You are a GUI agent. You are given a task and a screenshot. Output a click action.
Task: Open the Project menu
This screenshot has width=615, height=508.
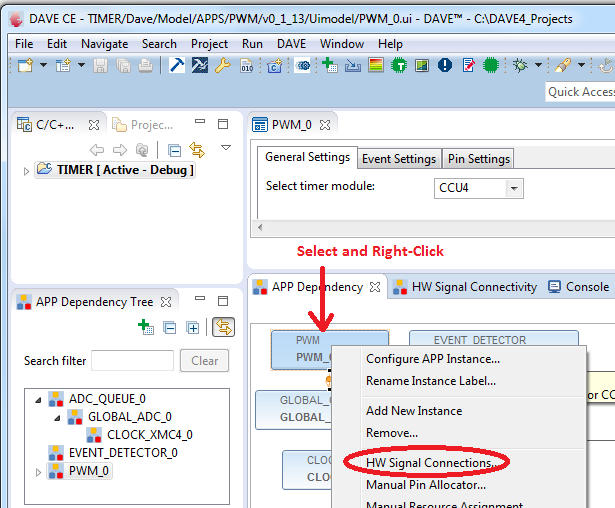tap(209, 44)
